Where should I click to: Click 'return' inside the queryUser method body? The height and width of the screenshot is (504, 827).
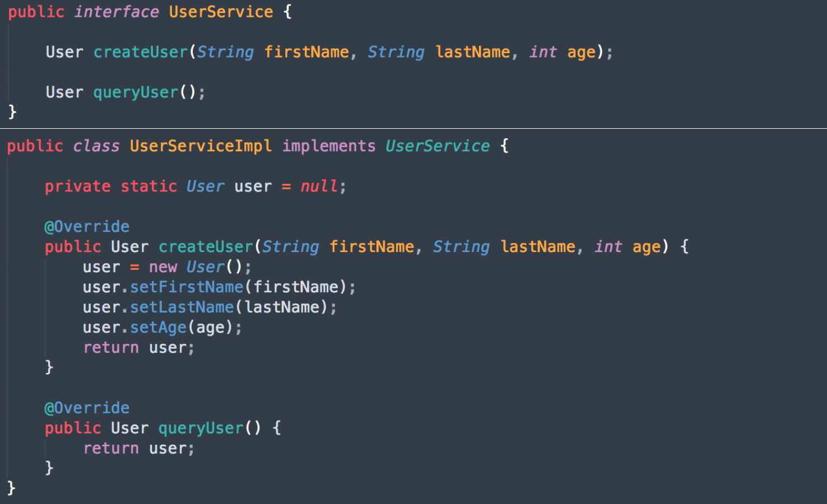click(111, 449)
